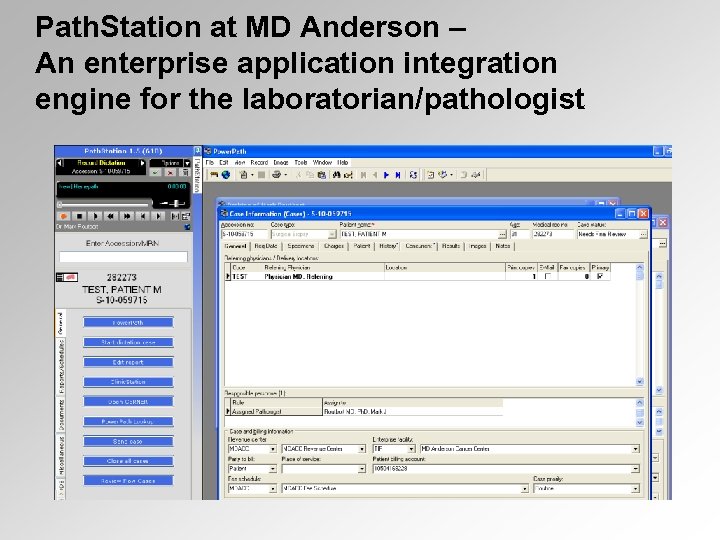Switch to the Images tab
The width and height of the screenshot is (720, 540).
click(478, 246)
